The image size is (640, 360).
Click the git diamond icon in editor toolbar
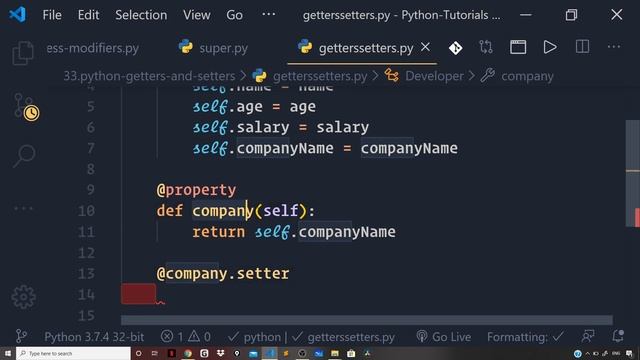pyautogui.click(x=455, y=48)
